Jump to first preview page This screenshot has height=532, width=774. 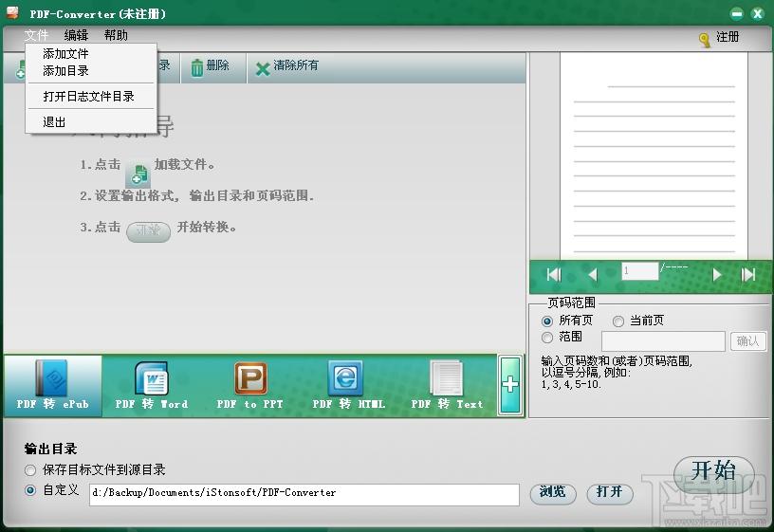coord(554,274)
